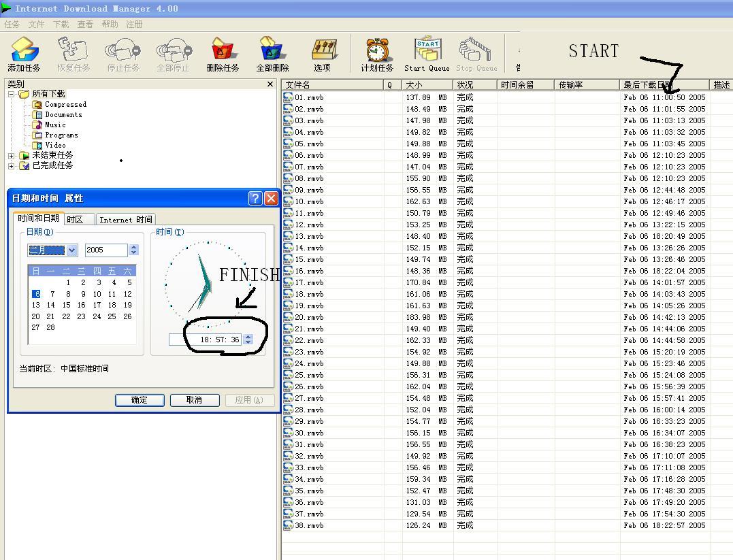Select the highlighted day 6 in calendar
The height and width of the screenshot is (560, 733).
pyautogui.click(x=36, y=294)
